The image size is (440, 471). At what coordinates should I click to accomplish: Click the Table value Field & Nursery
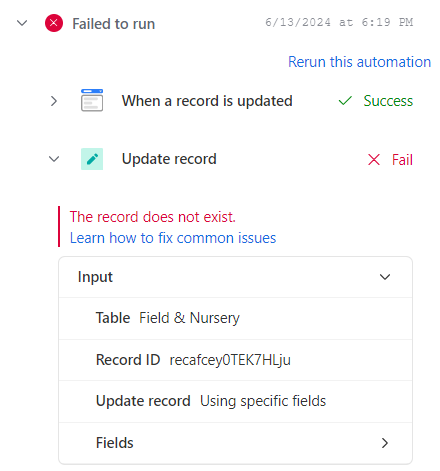189,318
